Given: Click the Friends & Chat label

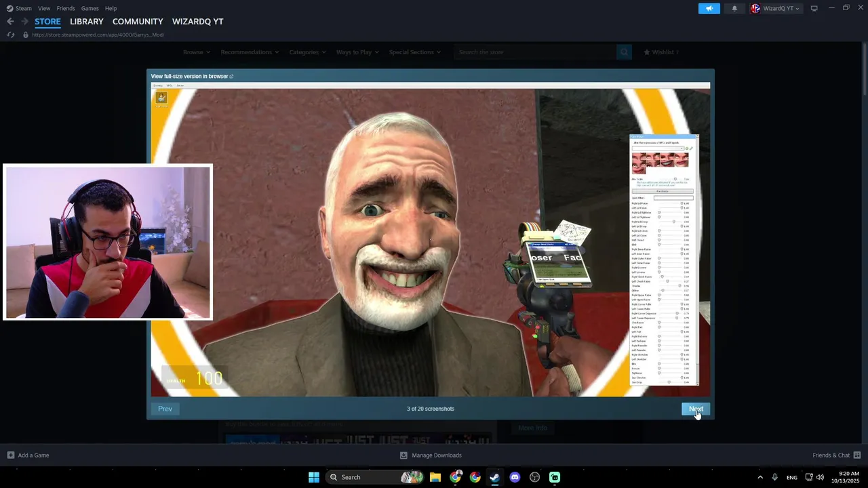Looking at the screenshot, I should (831, 455).
